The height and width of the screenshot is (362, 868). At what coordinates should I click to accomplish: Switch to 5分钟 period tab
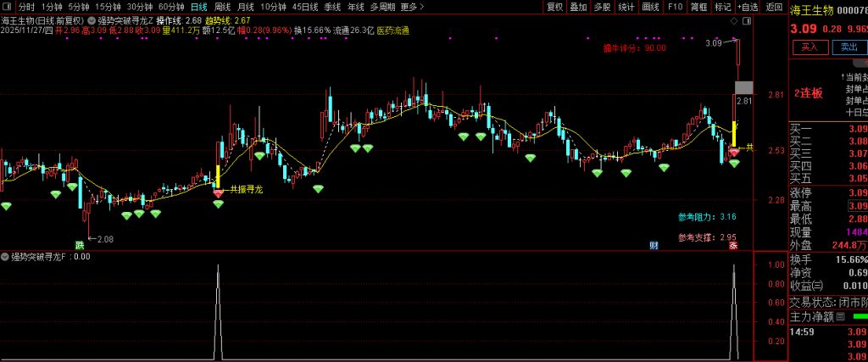point(79,7)
